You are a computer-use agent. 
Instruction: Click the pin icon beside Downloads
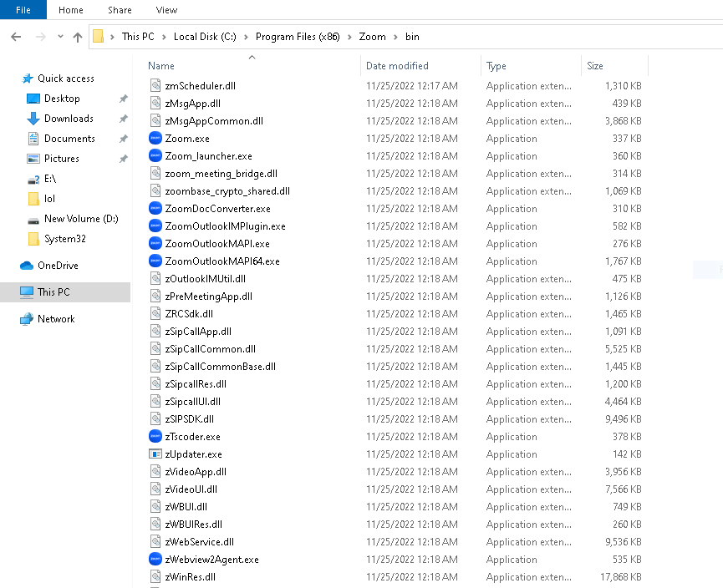point(123,119)
